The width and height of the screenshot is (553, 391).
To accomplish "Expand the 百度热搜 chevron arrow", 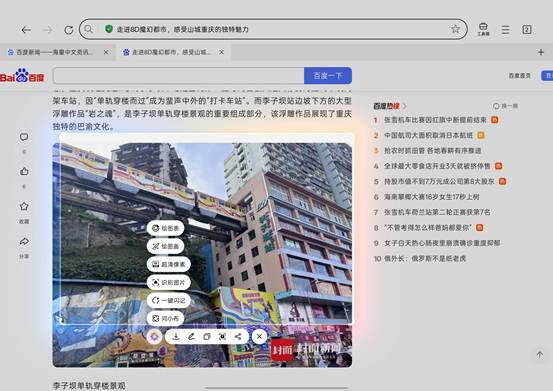I will pos(405,106).
